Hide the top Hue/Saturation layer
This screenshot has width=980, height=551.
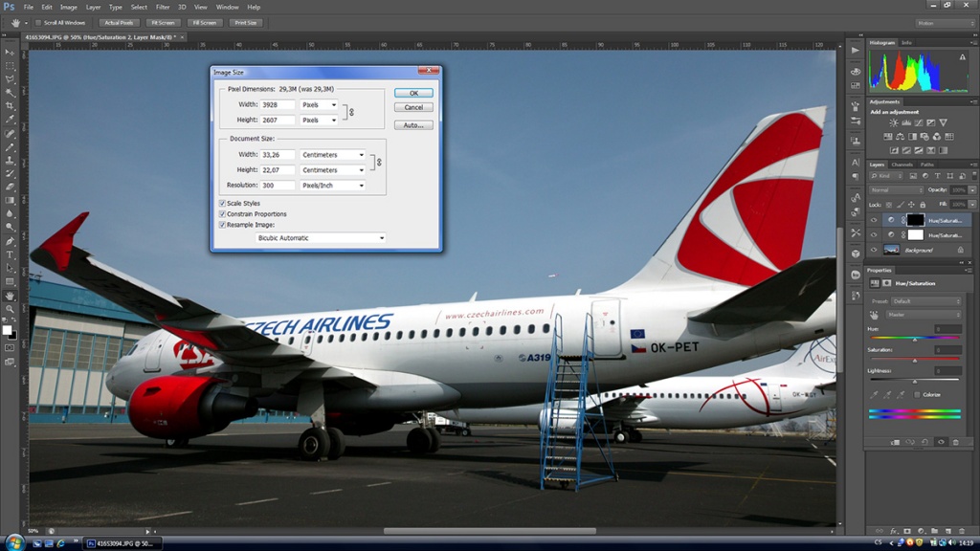[x=874, y=220]
